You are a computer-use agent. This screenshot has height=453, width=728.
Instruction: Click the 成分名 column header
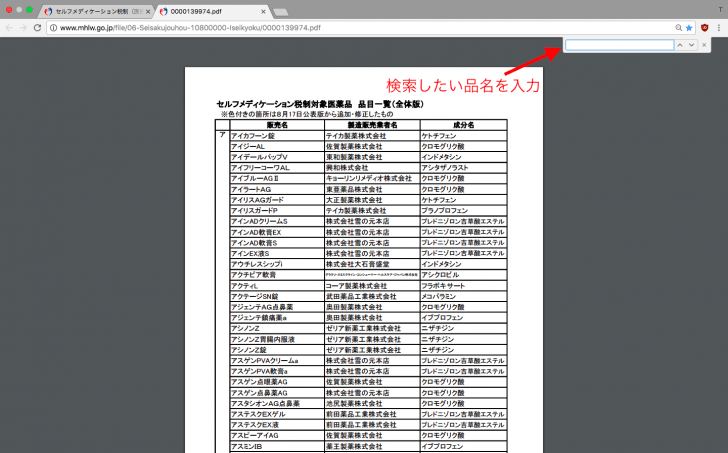[463, 125]
